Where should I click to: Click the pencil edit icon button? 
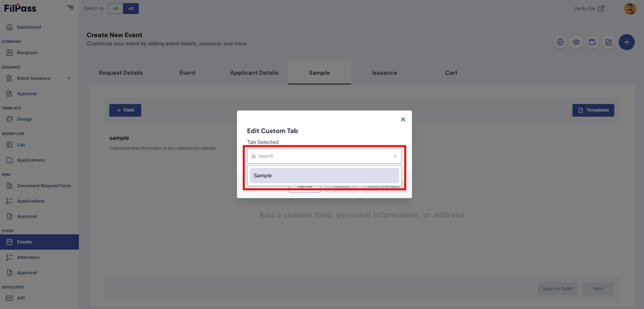coord(609,42)
